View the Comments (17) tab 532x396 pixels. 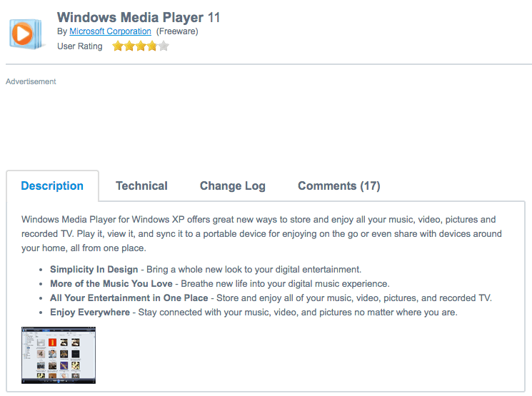[x=339, y=186]
